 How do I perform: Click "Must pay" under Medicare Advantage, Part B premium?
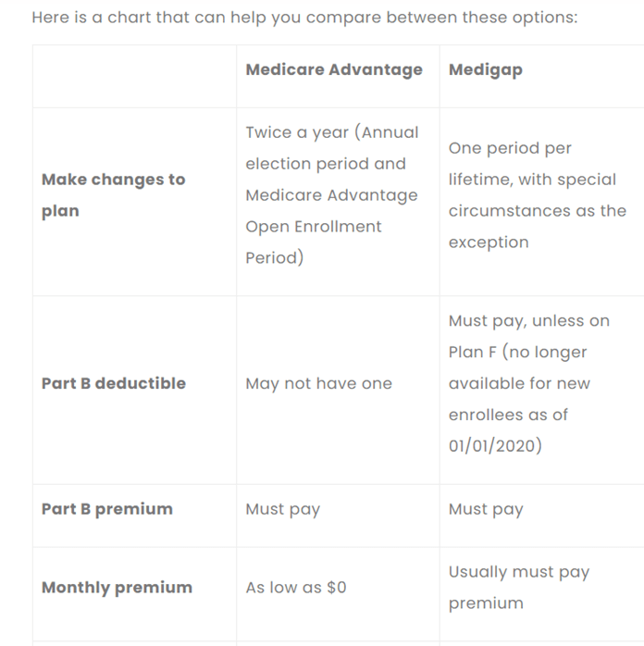pos(282,509)
